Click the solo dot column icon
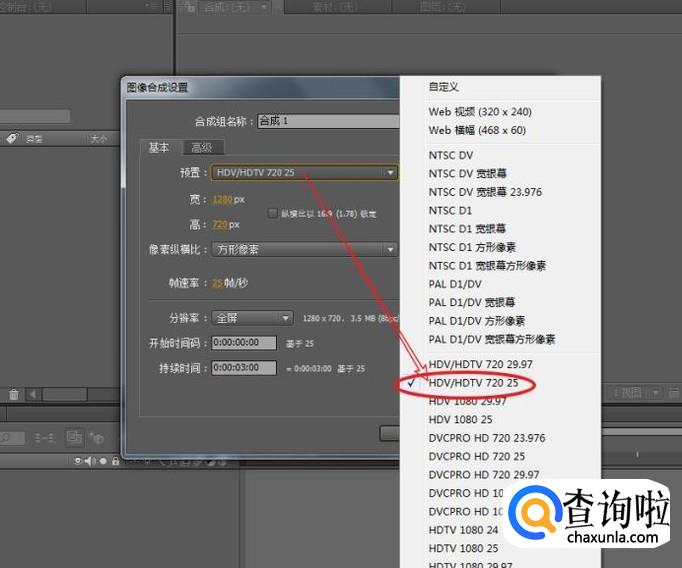 [103, 461]
